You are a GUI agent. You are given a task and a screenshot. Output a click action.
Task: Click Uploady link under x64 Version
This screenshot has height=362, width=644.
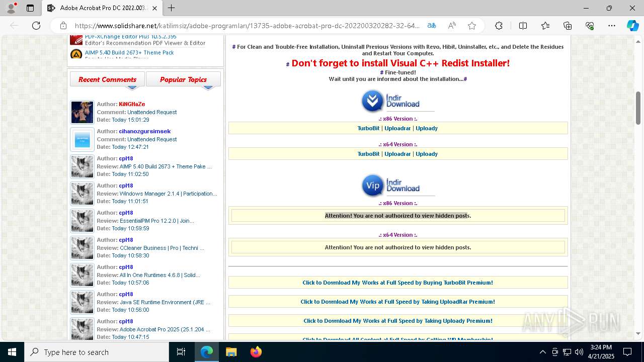427,154
